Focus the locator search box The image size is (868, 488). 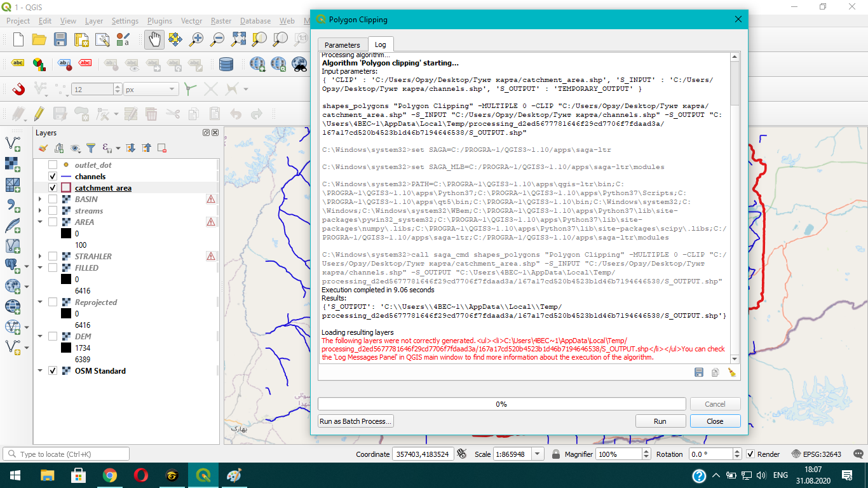(x=66, y=454)
